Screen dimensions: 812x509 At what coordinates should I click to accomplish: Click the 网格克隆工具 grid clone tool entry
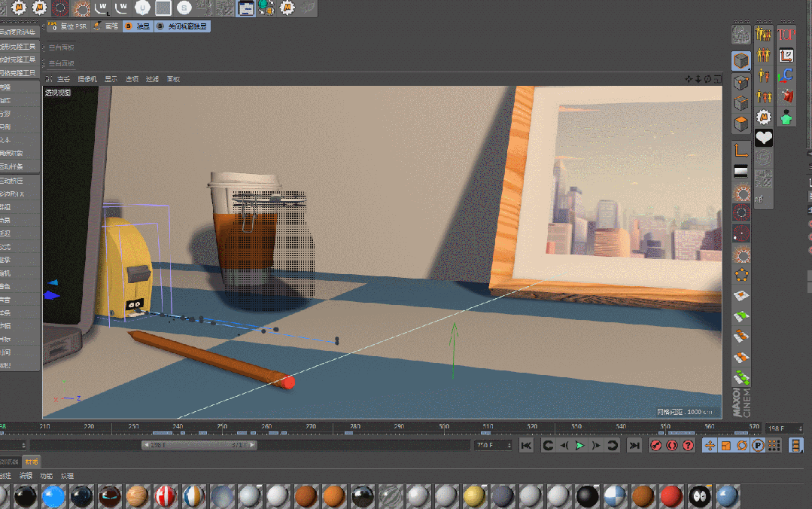tap(19, 73)
